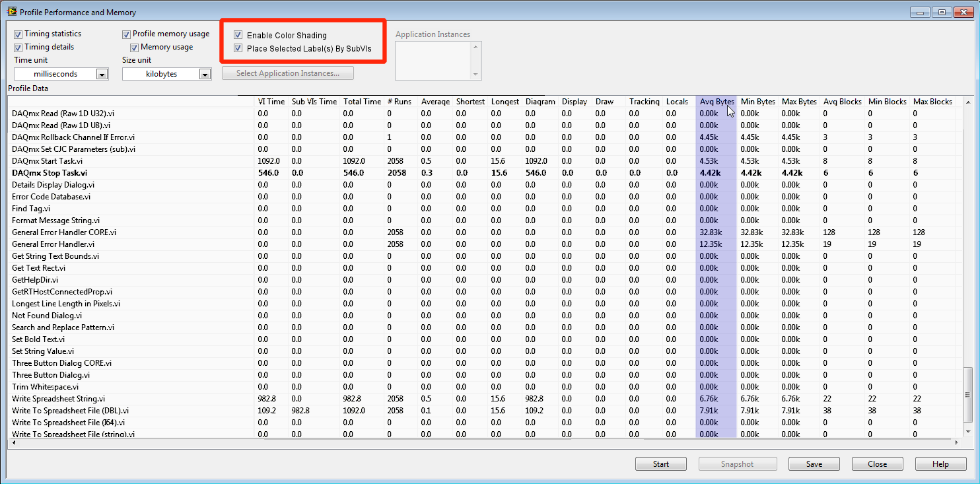Image resolution: width=980 pixels, height=484 pixels.
Task: Disable Profile memory usage checkbox
Action: [127, 34]
